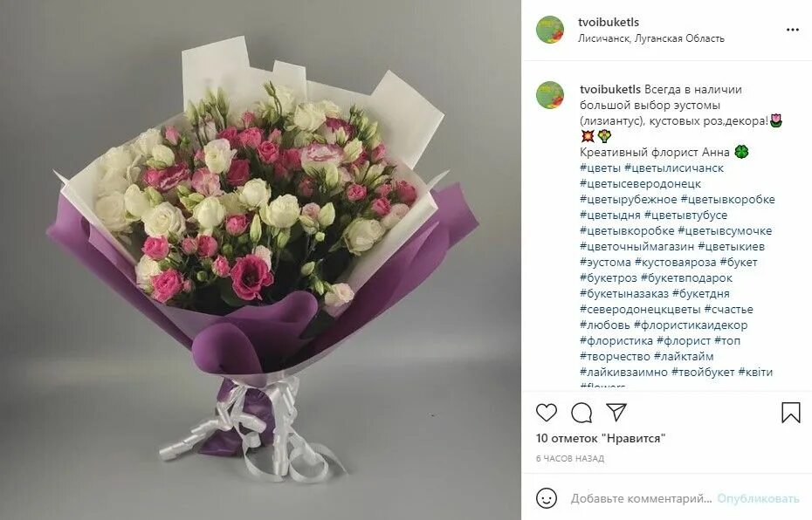The height and width of the screenshot is (520, 812).
Task: Click the bouquet photo
Action: pyautogui.click(x=260, y=260)
